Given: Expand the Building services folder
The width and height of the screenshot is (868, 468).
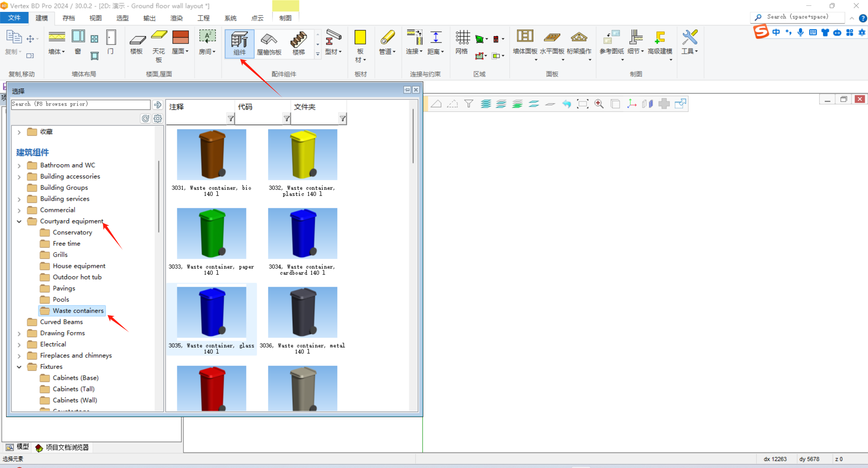Looking at the screenshot, I should (x=19, y=199).
